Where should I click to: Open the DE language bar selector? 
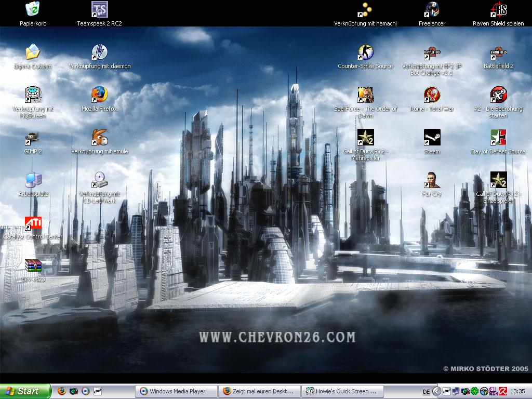click(426, 392)
